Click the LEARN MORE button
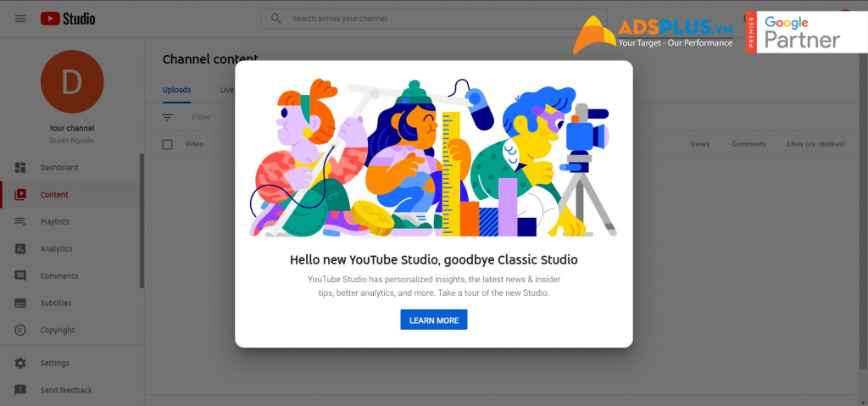 [434, 320]
